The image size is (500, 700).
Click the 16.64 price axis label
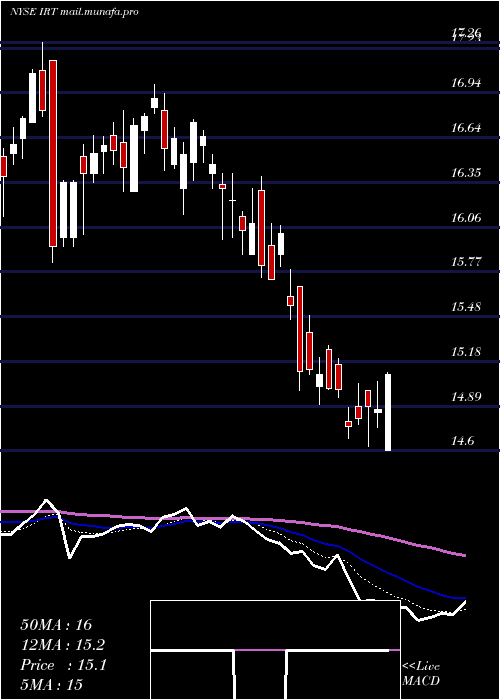pos(466,128)
